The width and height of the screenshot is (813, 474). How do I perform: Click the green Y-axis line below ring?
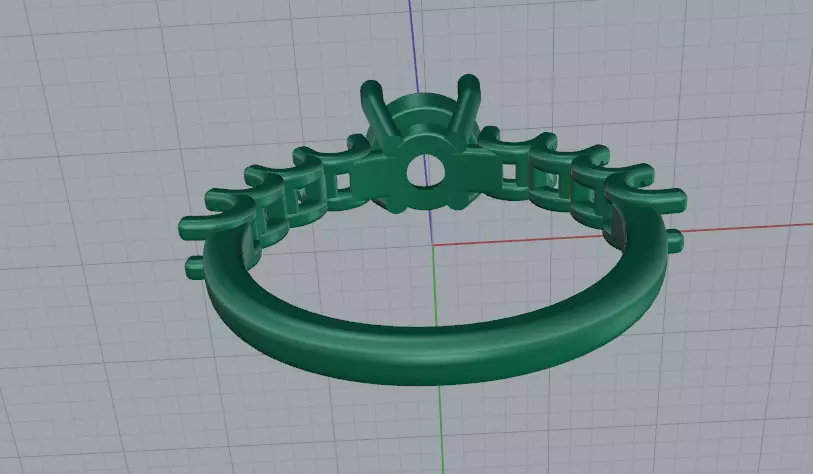click(441, 429)
